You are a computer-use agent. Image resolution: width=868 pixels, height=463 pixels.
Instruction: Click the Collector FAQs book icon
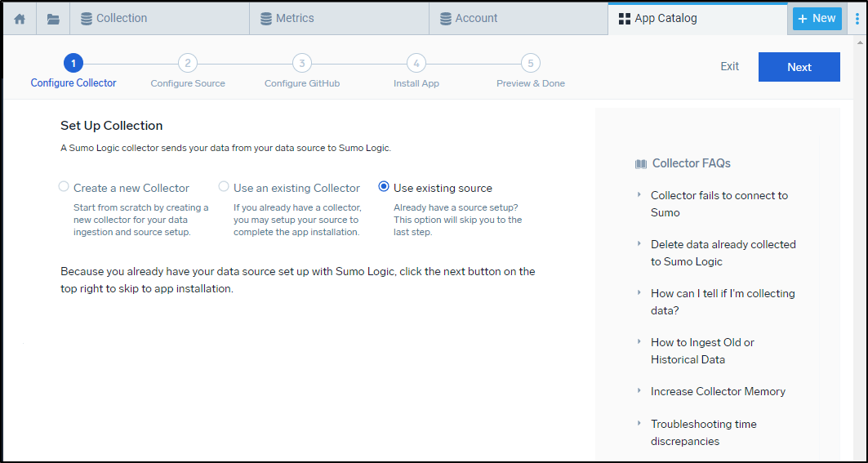641,164
